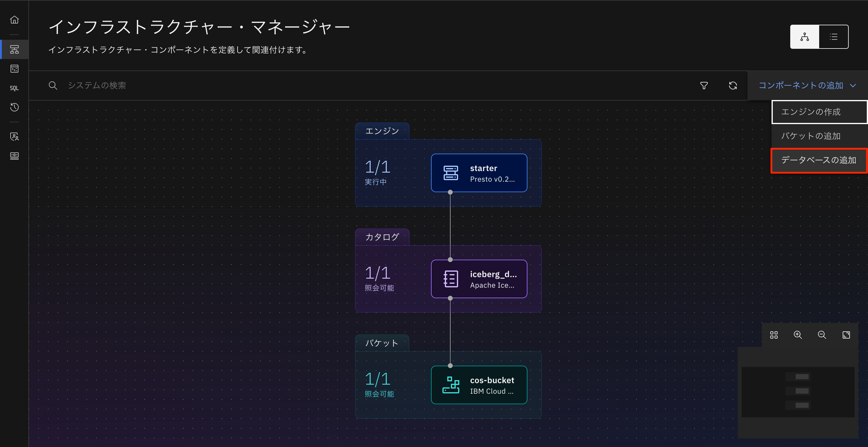Zoom in on the canvas
The image size is (868, 447).
point(797,335)
